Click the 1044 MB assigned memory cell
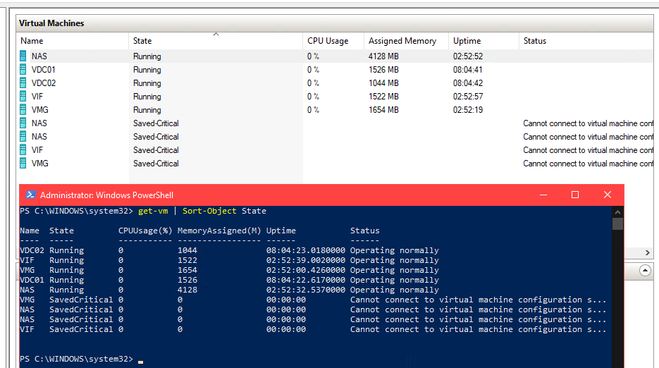The height and width of the screenshot is (368, 659). click(384, 83)
